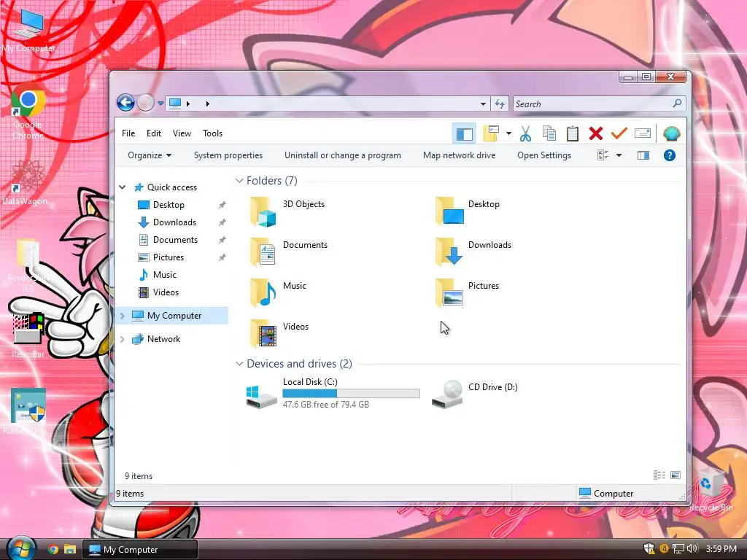Image resolution: width=747 pixels, height=560 pixels.
Task: Select Network in navigation pane
Action: (x=163, y=339)
